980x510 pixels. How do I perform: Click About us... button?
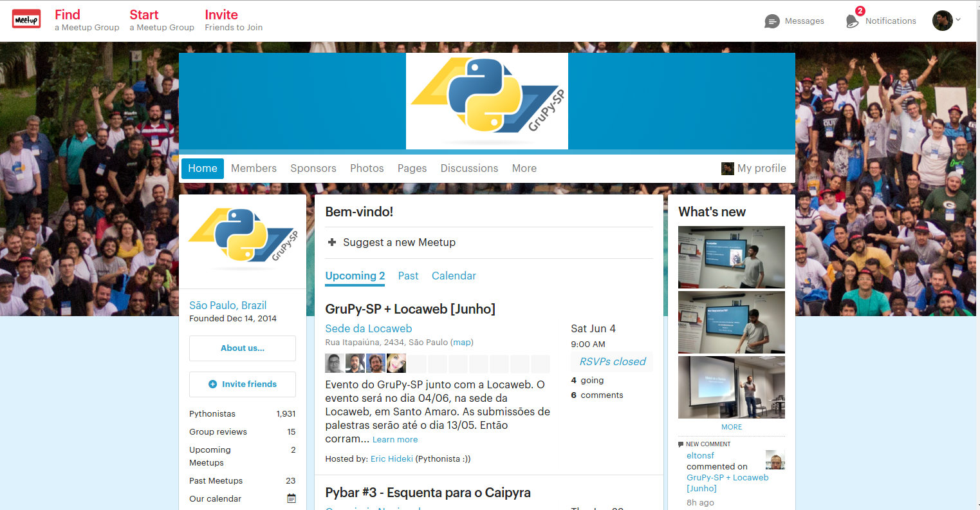243,348
